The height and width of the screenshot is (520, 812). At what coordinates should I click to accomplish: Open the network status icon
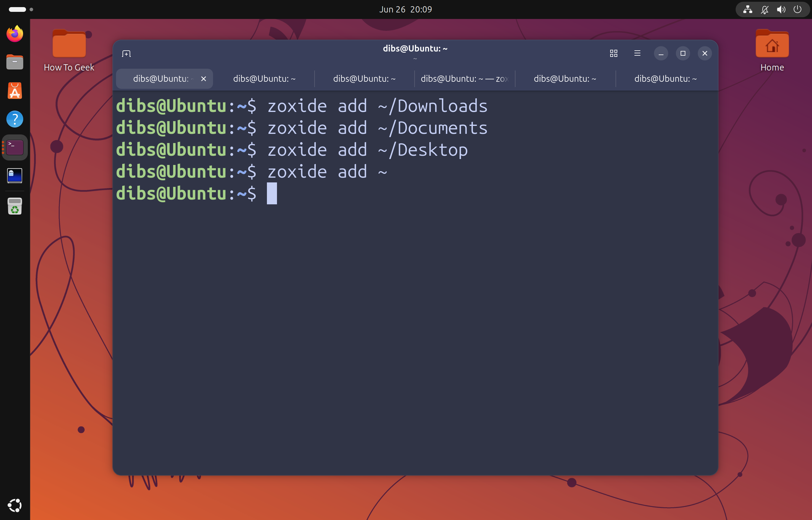click(747, 9)
